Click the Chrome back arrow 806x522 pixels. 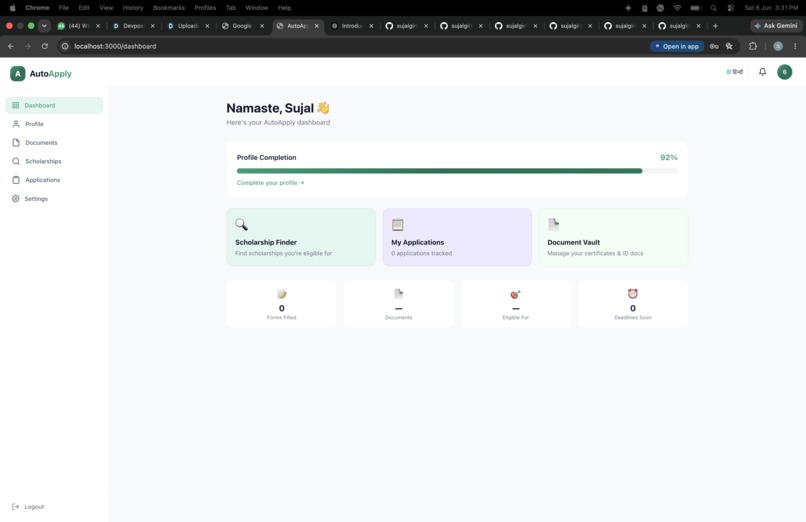(x=11, y=46)
